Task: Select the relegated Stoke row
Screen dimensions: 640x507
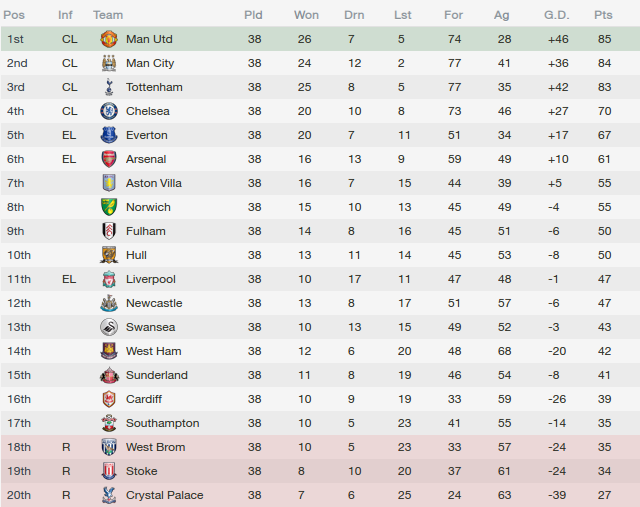Action: (x=320, y=471)
